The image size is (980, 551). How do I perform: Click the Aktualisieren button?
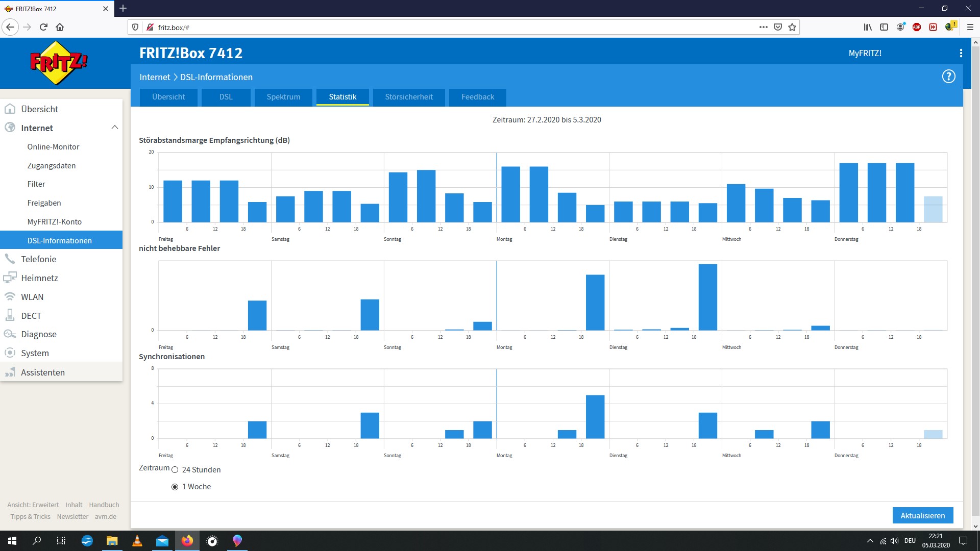click(922, 515)
